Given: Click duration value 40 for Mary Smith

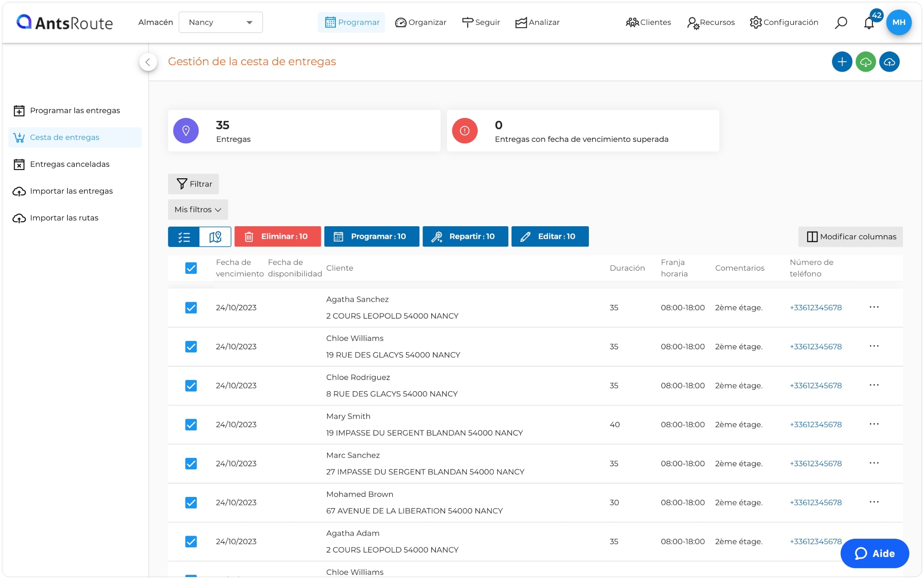Looking at the screenshot, I should (x=615, y=424).
